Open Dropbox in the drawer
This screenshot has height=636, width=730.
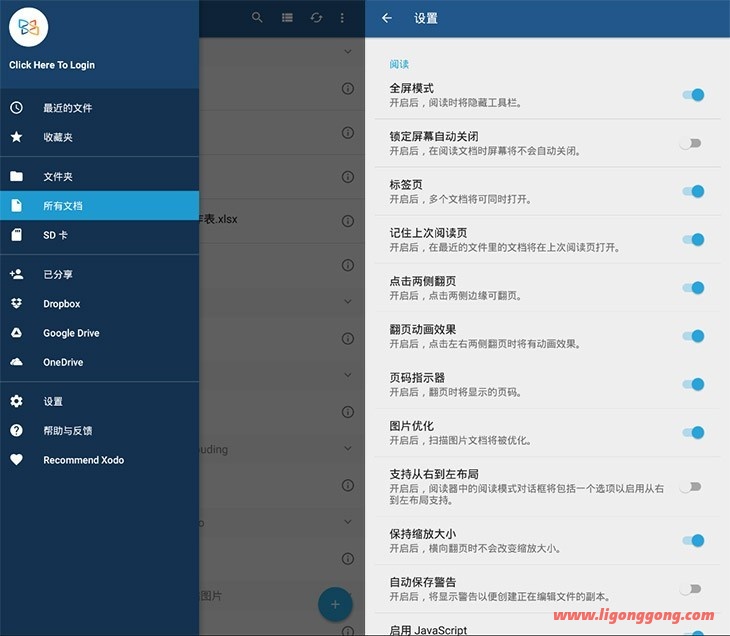tap(100, 304)
